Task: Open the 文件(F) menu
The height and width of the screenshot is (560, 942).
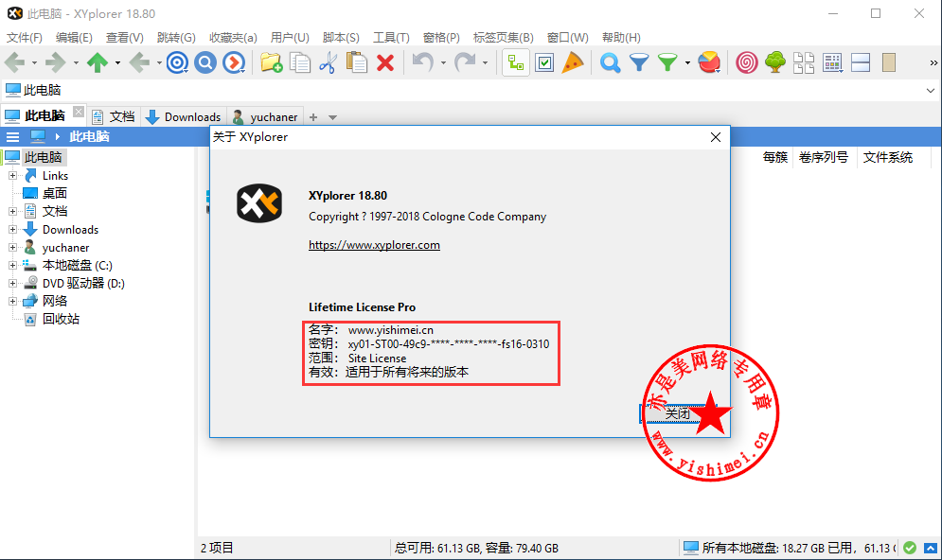Action: [24, 37]
